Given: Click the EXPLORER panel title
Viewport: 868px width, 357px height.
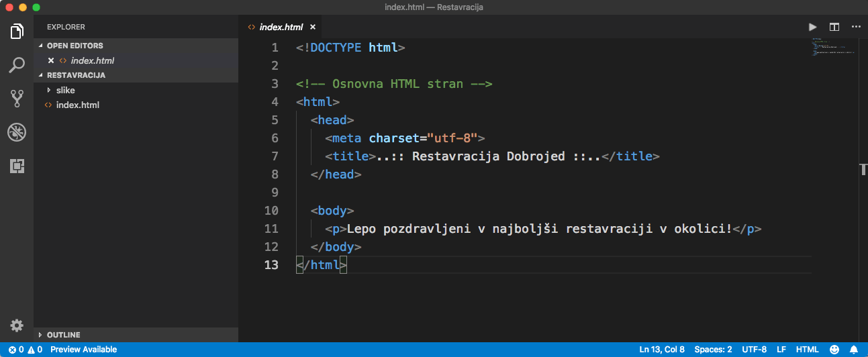Looking at the screenshot, I should tap(66, 27).
